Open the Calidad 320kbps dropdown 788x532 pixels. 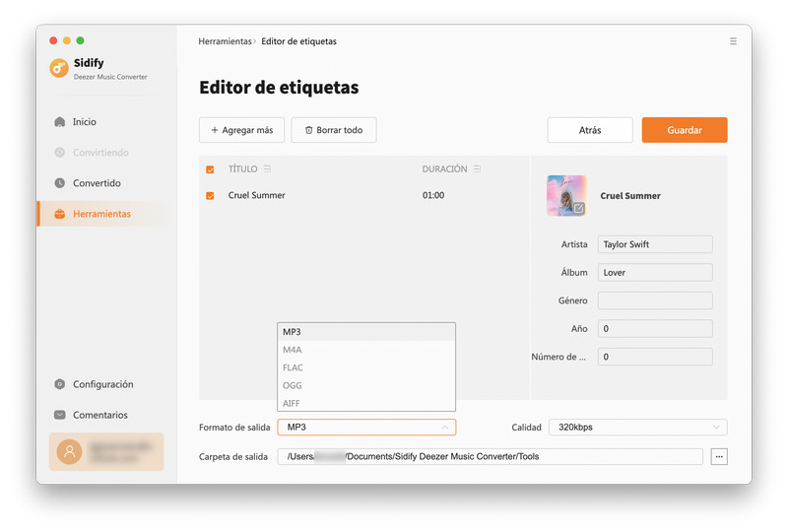(x=637, y=428)
